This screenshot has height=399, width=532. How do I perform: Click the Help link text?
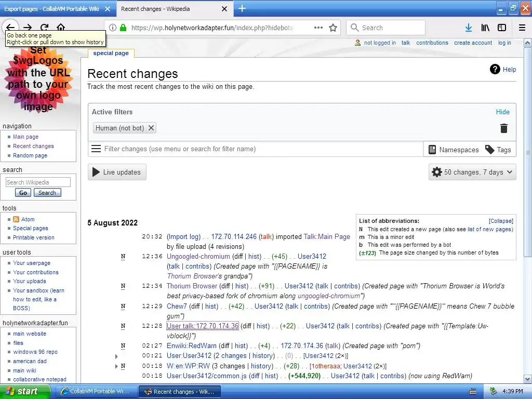coord(509,69)
